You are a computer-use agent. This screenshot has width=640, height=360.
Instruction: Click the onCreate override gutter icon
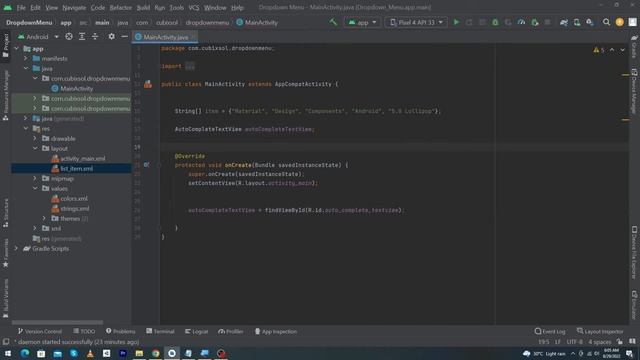[x=147, y=165]
